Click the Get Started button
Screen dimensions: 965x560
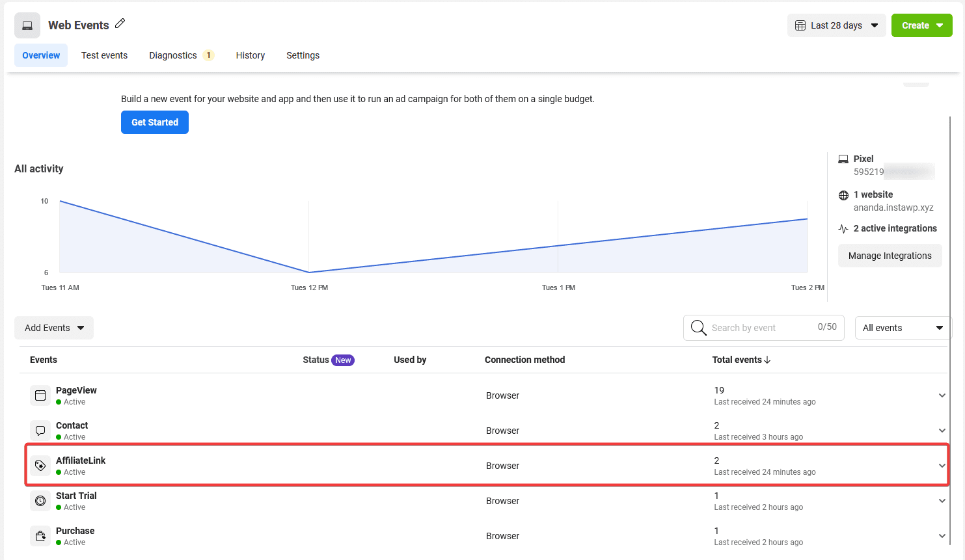point(154,122)
